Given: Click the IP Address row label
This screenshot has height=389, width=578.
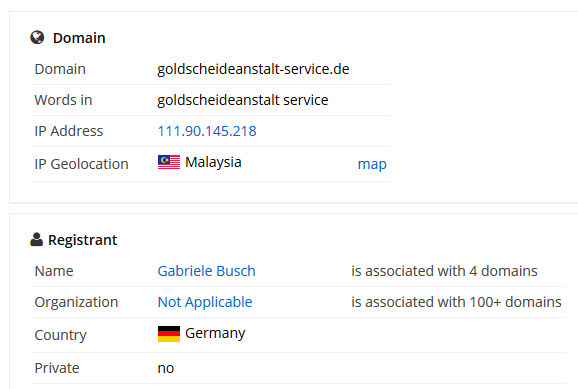Looking at the screenshot, I should coord(69,131).
